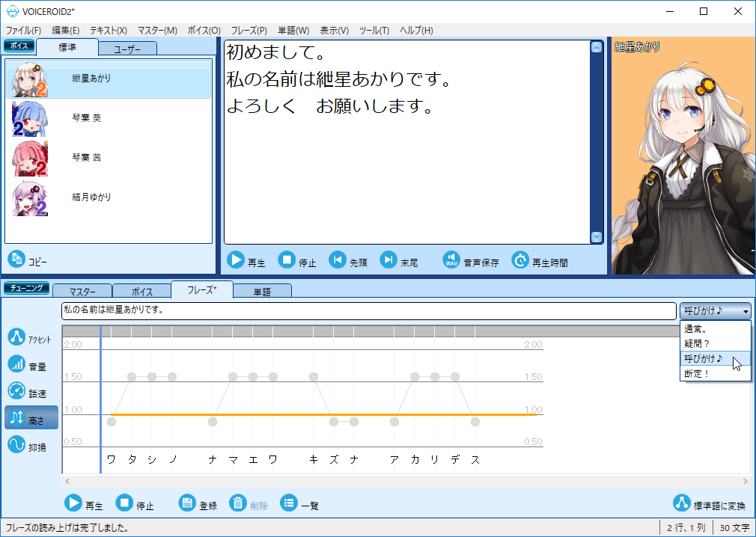This screenshot has height=537, width=756.
Task: Click the pitch point above mora ズ
Action: pyautogui.click(x=334, y=422)
